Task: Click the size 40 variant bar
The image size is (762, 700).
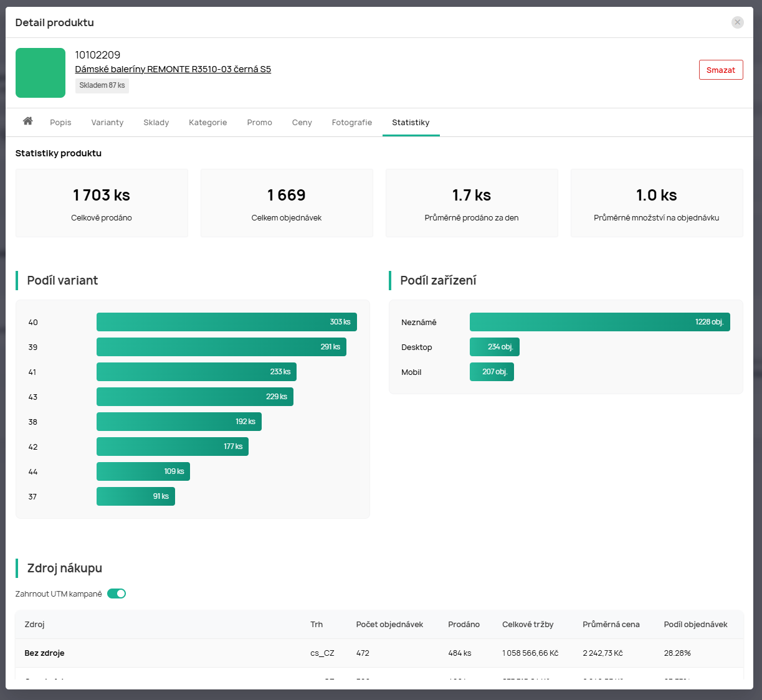Action: click(x=226, y=322)
